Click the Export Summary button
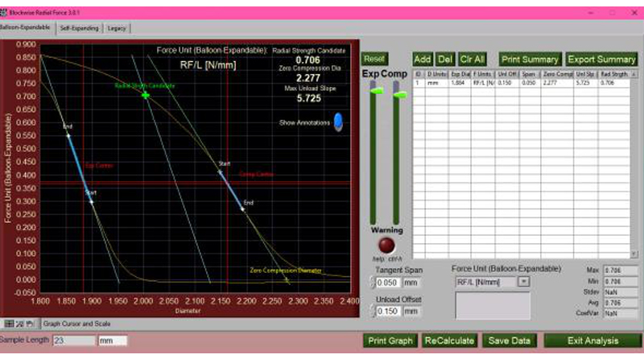The height and width of the screenshot is (363, 644). click(x=601, y=59)
